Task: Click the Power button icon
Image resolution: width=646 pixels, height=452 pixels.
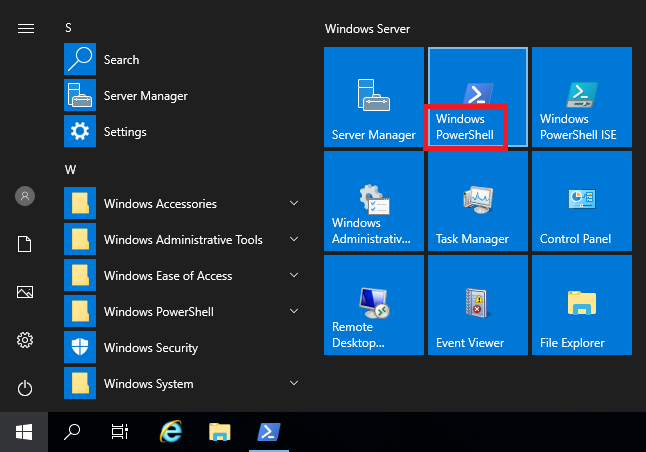Action: 25,388
